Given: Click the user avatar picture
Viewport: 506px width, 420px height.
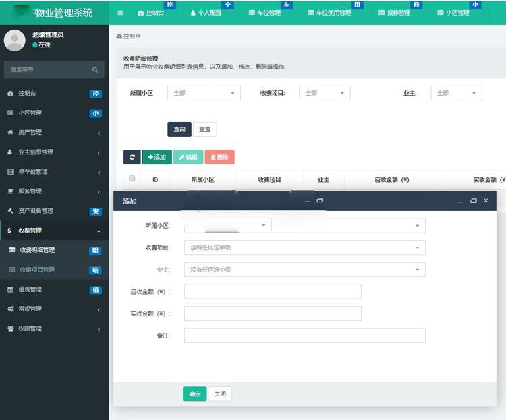Looking at the screenshot, I should [14, 40].
